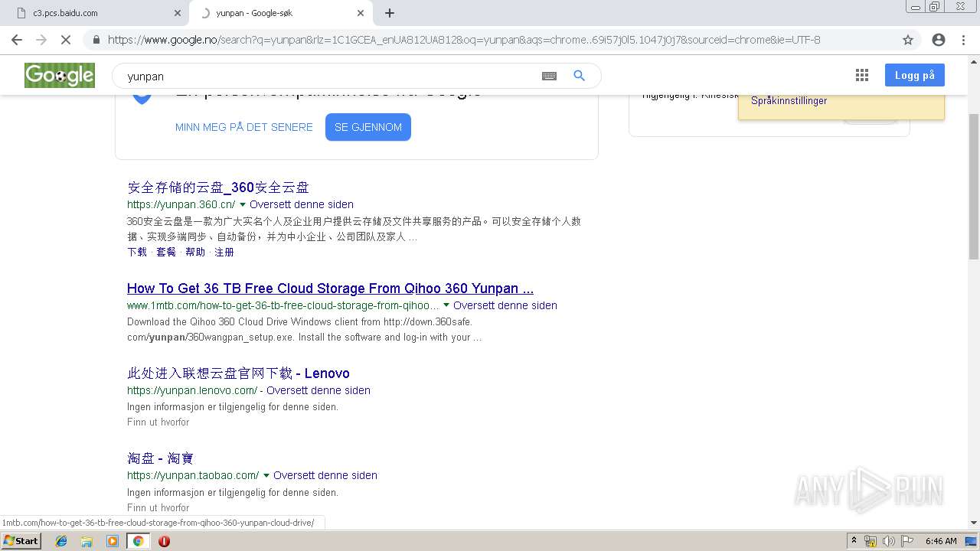The height and width of the screenshot is (551, 980).
Task: Open a new tab with the plus button
Action: 390,13
